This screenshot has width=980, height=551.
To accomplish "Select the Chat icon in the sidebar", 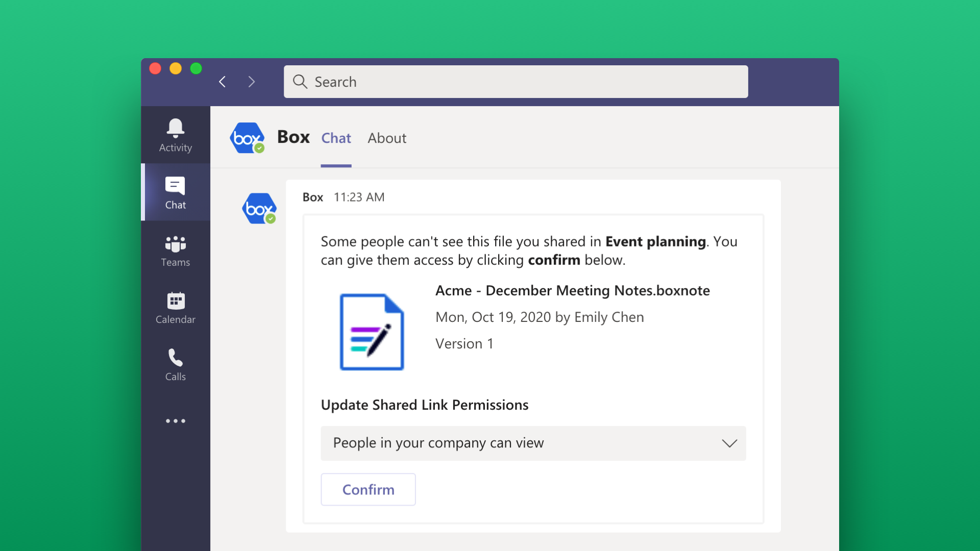I will (175, 192).
